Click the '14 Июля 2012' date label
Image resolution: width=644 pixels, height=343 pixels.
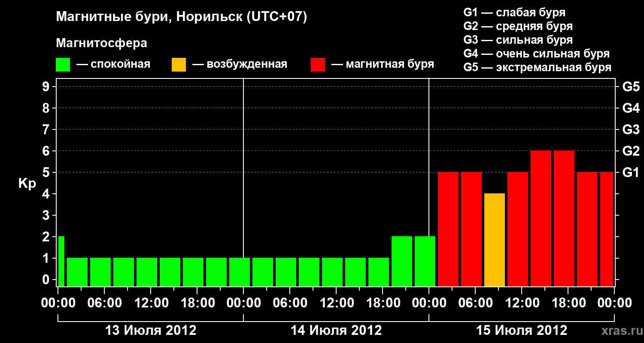point(336,331)
